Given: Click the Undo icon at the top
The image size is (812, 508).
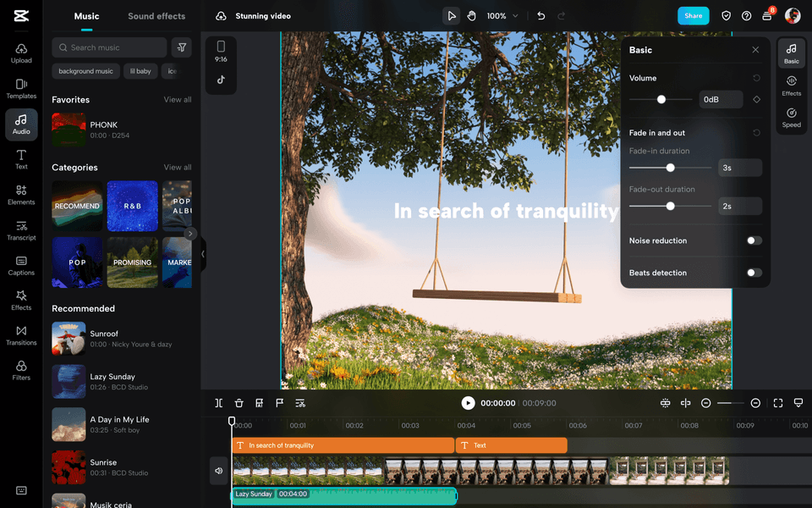Looking at the screenshot, I should pyautogui.click(x=542, y=15).
